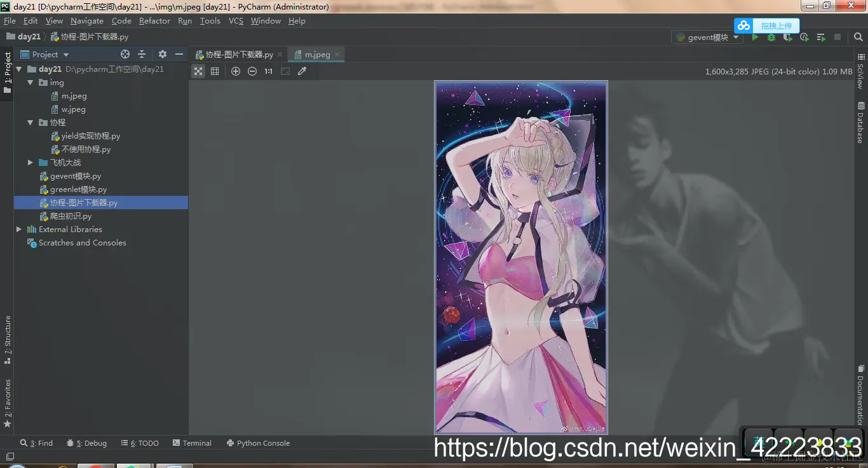Image resolution: width=868 pixels, height=468 pixels.
Task: Toggle the grid overlay on the image
Action: click(x=215, y=71)
